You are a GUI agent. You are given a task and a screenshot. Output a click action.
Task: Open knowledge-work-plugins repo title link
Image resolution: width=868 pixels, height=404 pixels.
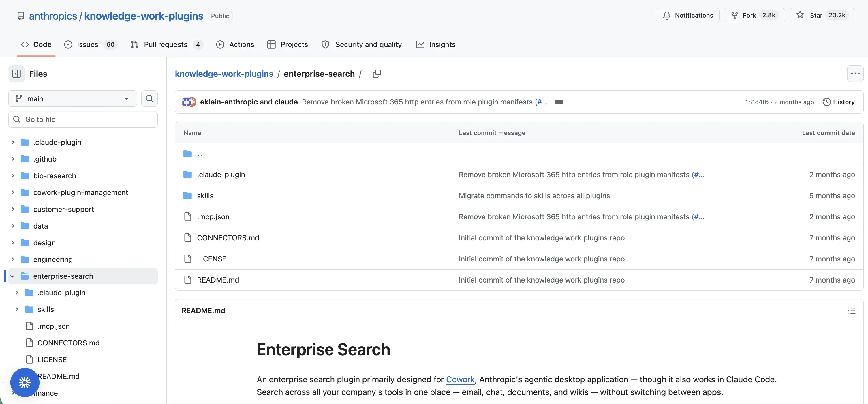click(144, 16)
